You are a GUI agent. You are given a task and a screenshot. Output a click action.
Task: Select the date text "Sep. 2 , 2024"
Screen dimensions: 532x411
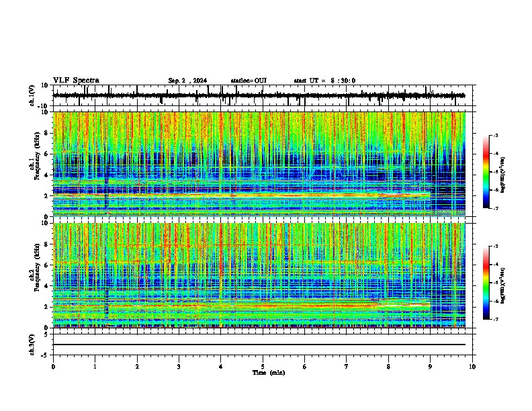pyautogui.click(x=187, y=81)
